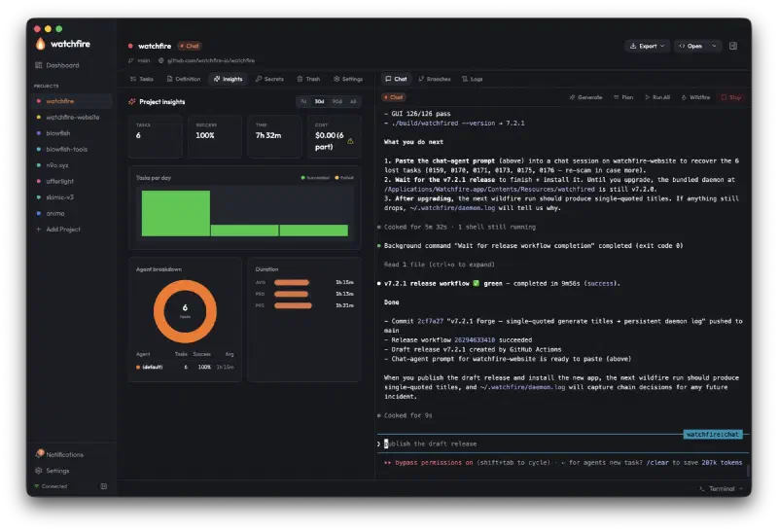Click the Plan action in chat toolbar
The height and width of the screenshot is (532, 778).
(x=623, y=97)
